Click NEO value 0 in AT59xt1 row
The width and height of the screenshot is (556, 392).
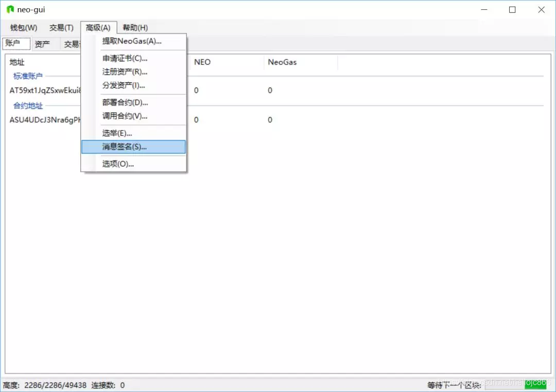(196, 91)
